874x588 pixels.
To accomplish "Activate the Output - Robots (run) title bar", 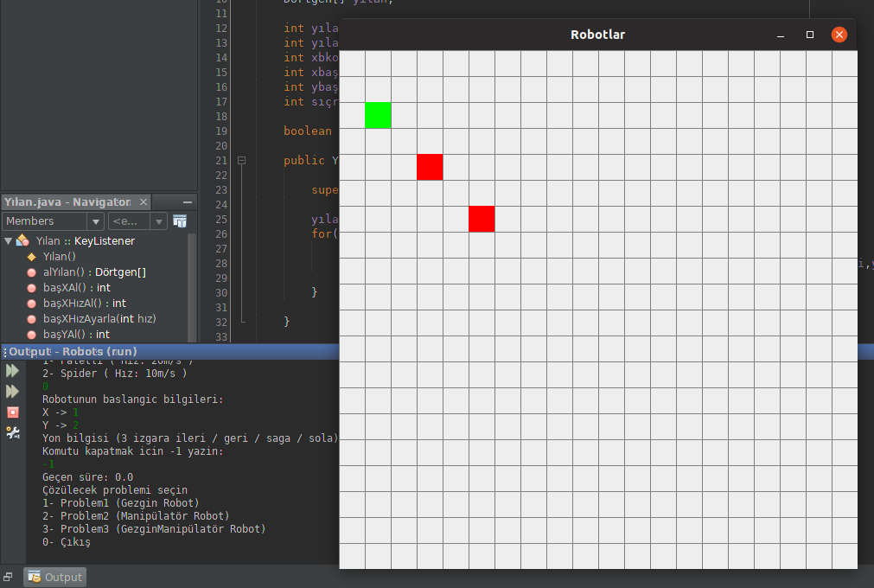I will [x=170, y=352].
